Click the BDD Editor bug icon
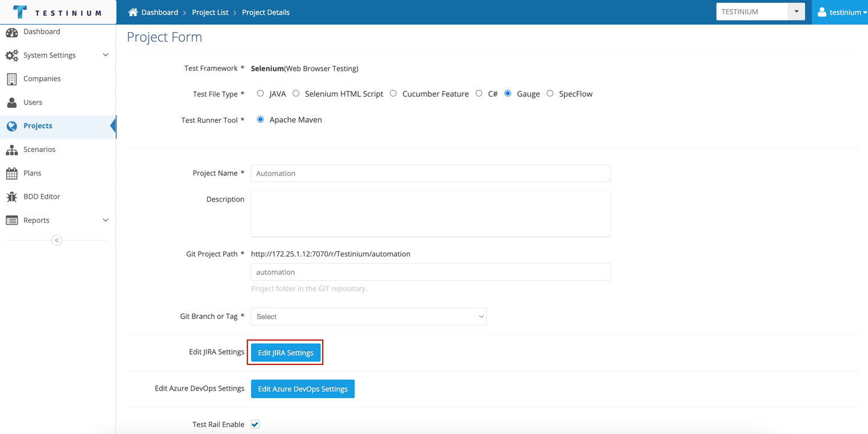Viewport: 868px width, 434px height. (x=11, y=196)
